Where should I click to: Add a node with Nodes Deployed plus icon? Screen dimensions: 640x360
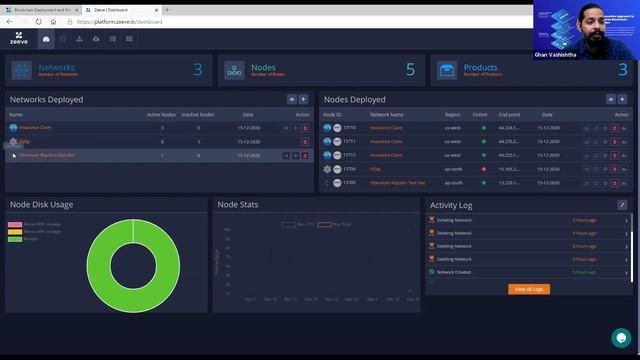[x=622, y=99]
